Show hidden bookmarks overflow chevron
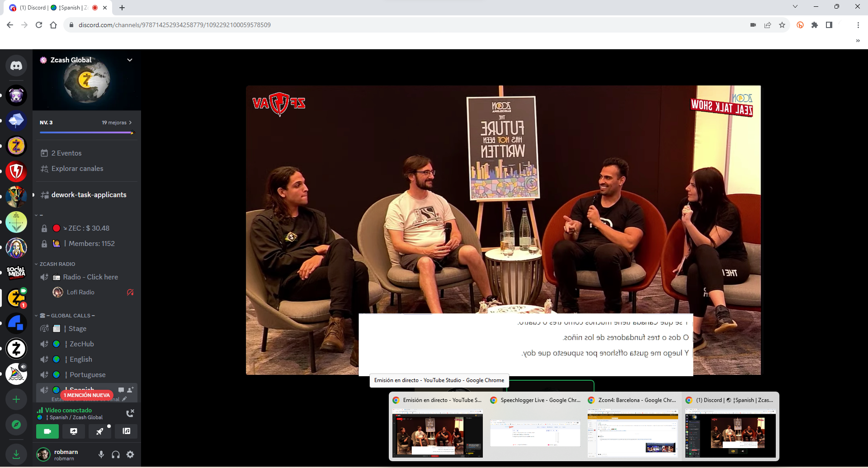 tap(858, 41)
